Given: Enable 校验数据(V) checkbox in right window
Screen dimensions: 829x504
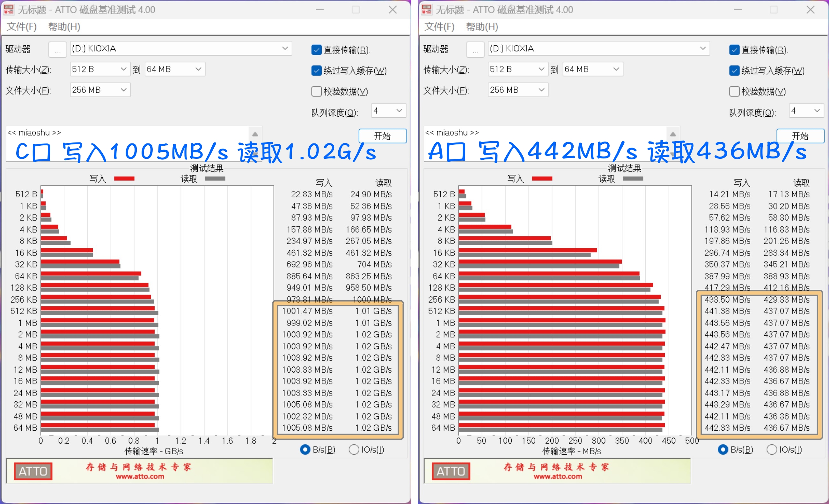Looking at the screenshot, I should click(734, 91).
